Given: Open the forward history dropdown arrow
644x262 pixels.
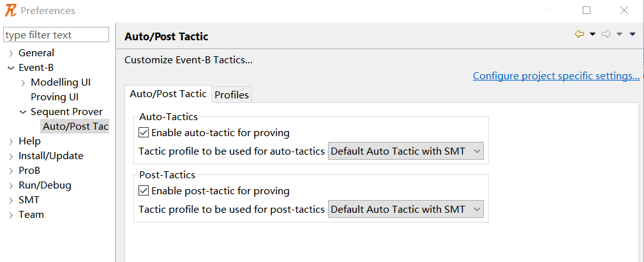Looking at the screenshot, I should [x=620, y=34].
